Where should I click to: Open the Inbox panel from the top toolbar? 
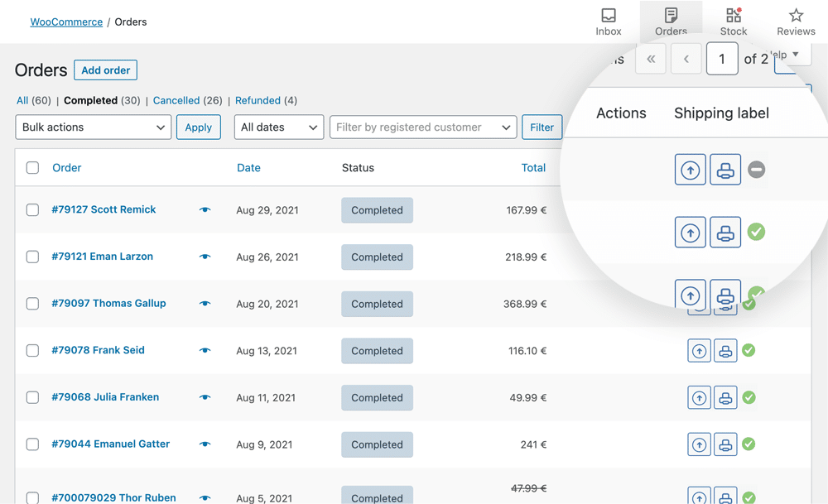tap(609, 21)
